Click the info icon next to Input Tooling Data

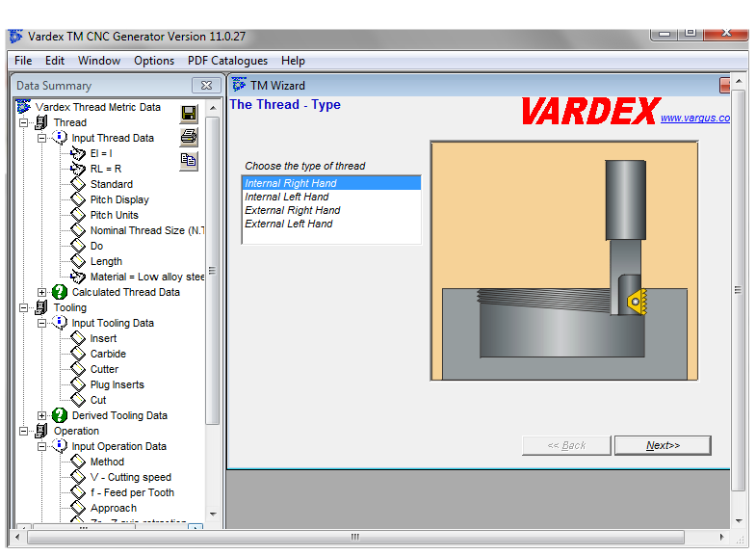coord(60,323)
